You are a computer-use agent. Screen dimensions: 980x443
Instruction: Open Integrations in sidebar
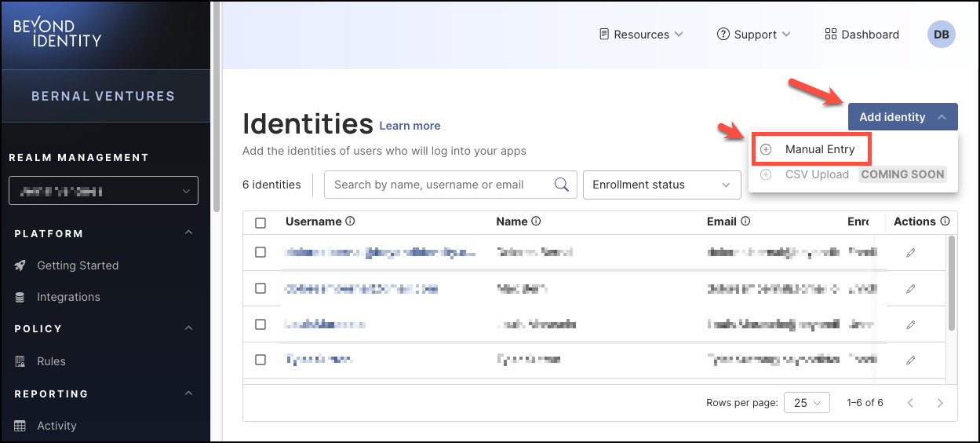68,297
